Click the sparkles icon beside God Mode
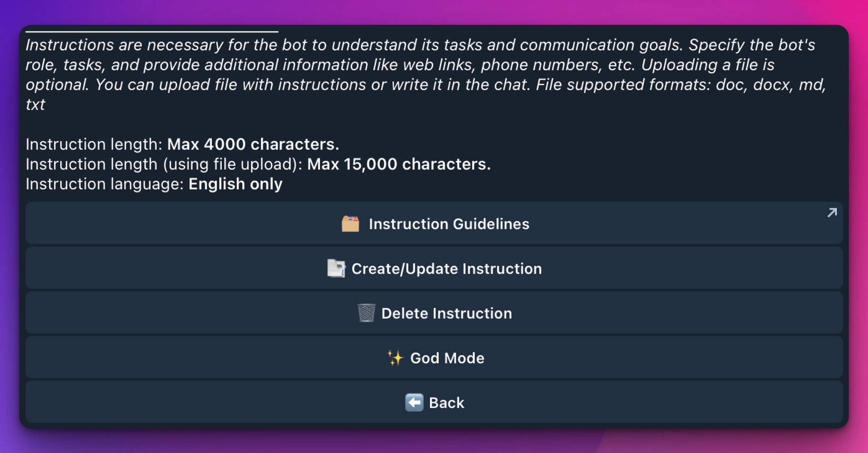The width and height of the screenshot is (868, 453). (395, 358)
